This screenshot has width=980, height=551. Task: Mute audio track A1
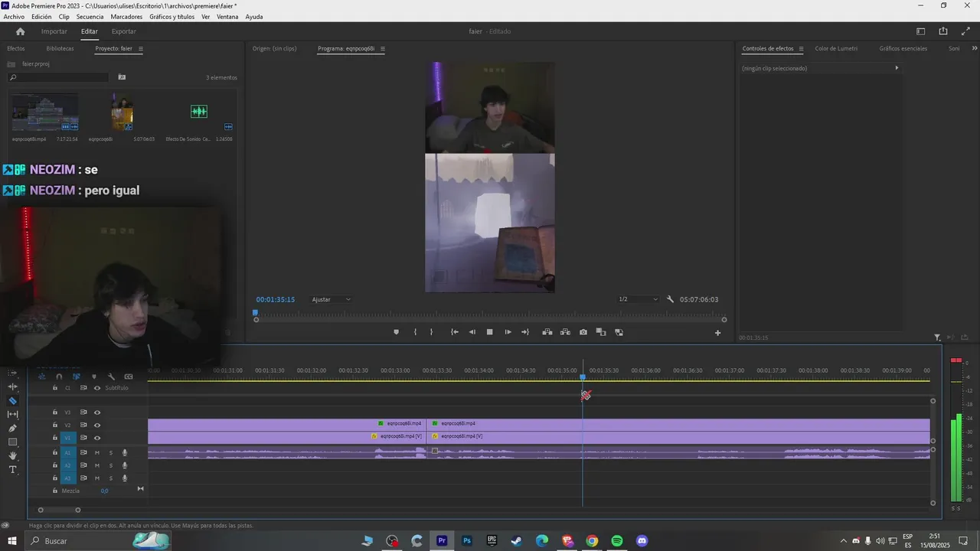pyautogui.click(x=97, y=452)
